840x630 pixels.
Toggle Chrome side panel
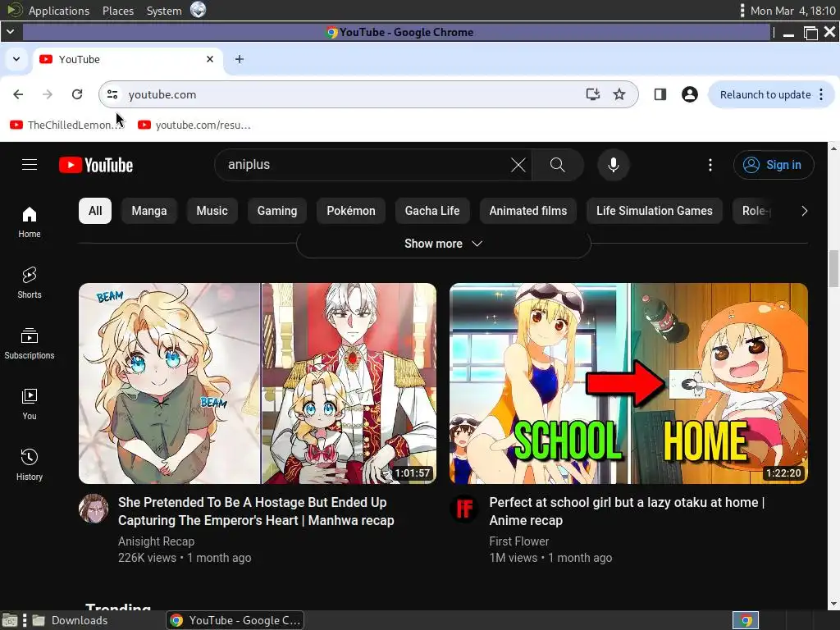point(660,94)
